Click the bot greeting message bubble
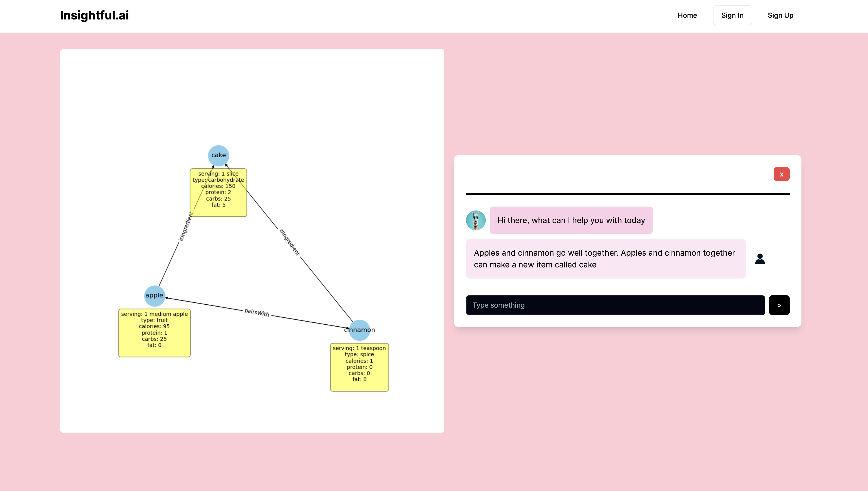 click(x=571, y=220)
